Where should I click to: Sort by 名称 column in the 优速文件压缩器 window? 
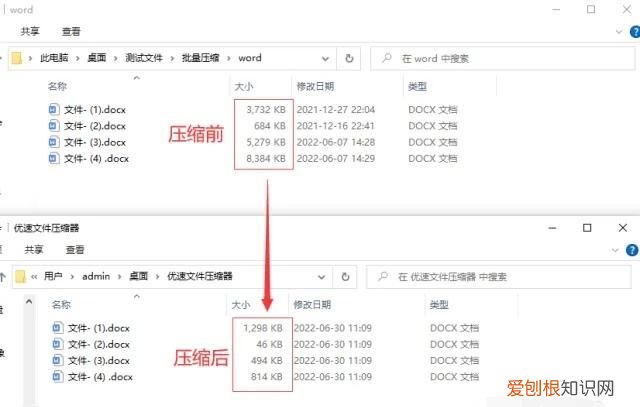61,305
